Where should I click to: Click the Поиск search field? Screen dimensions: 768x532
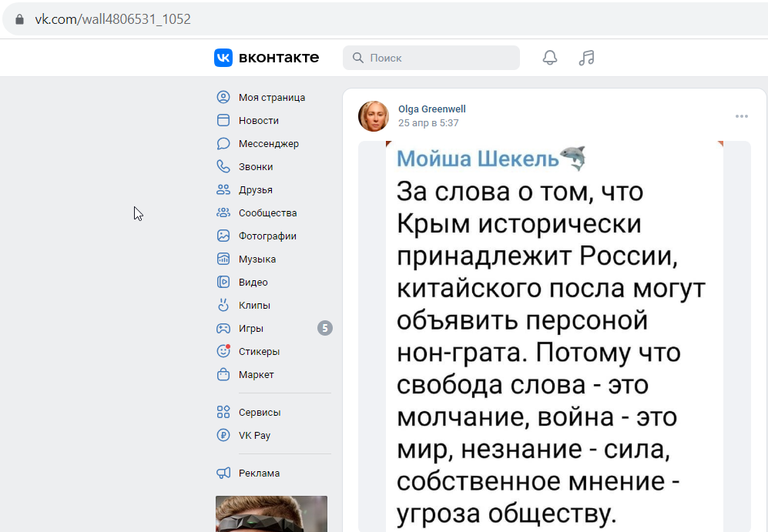(x=431, y=58)
